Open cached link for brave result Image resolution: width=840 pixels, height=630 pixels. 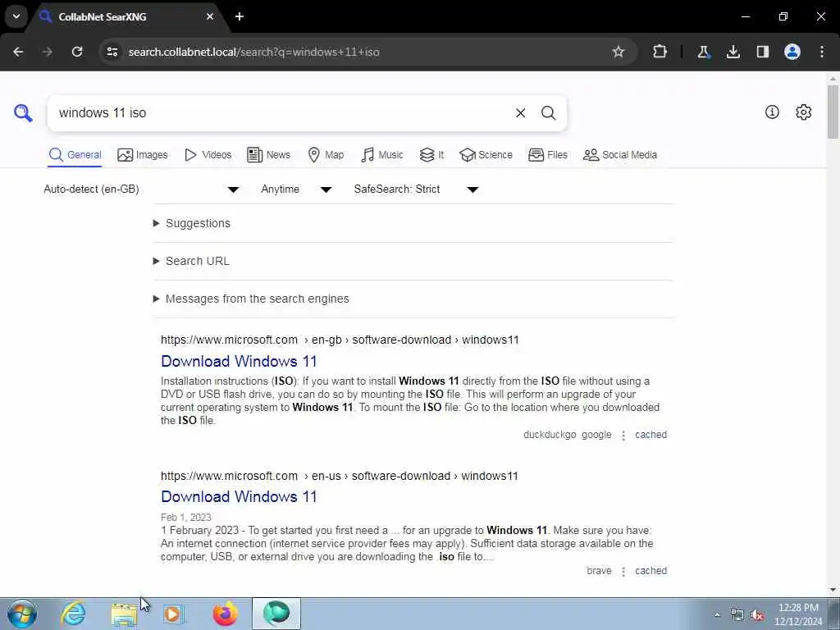coord(651,571)
